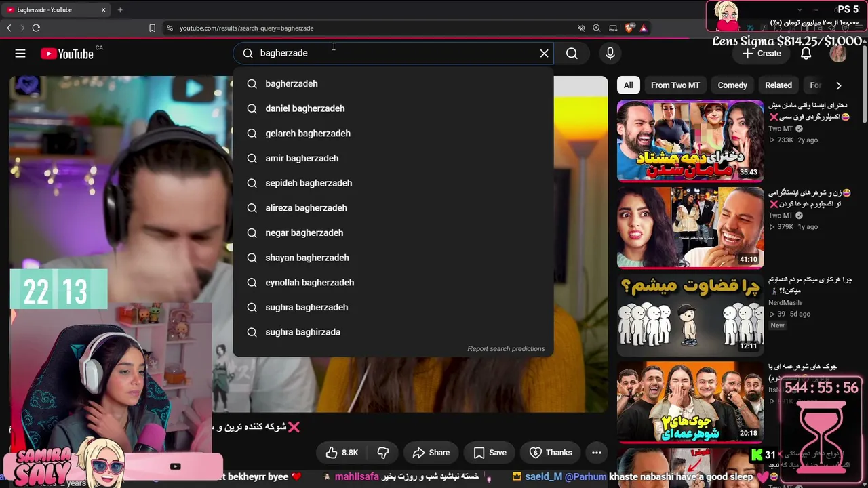Image resolution: width=868 pixels, height=488 pixels.
Task: Open a new browser tab
Action: (120, 9)
